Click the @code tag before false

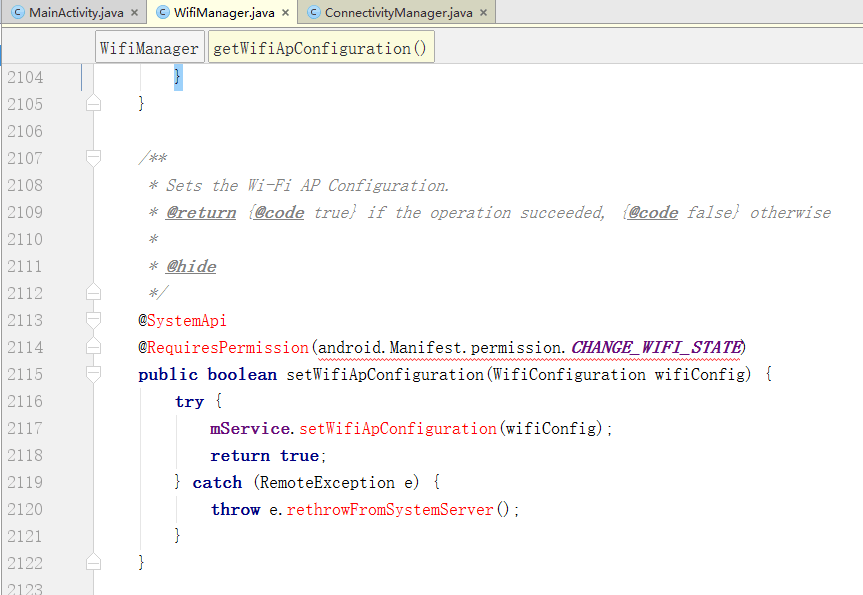tap(653, 212)
